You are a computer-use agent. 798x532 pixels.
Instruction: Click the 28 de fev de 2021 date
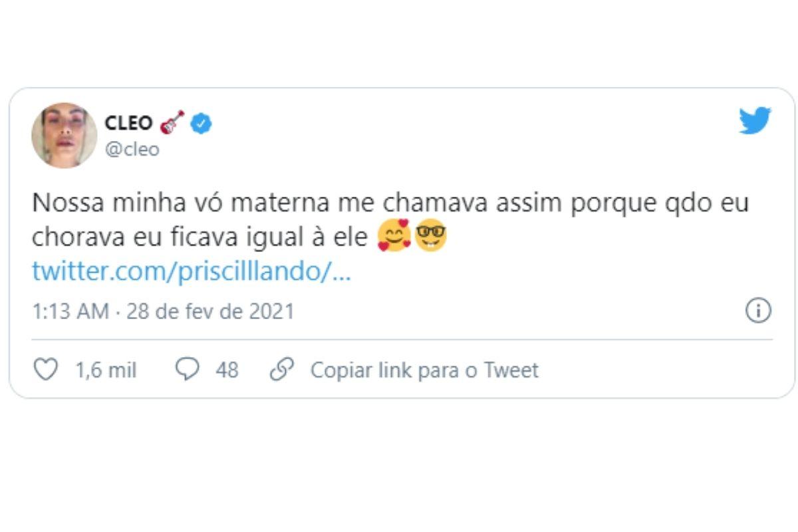(210, 311)
